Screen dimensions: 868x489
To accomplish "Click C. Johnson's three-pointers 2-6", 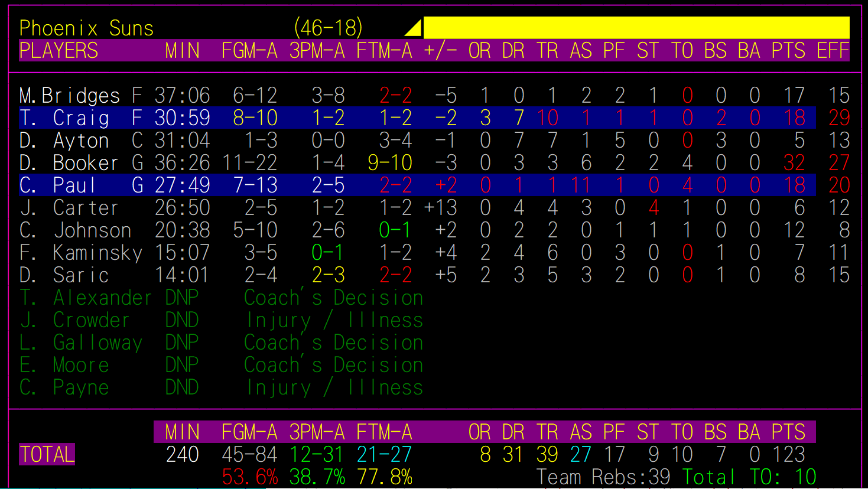I will [x=329, y=230].
